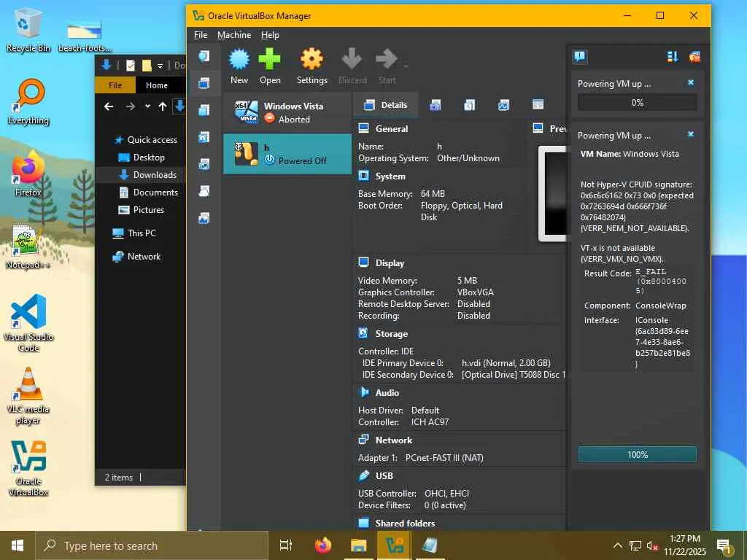747x560 pixels.
Task: Select the Visual Studio Code desktop shortcut
Action: click(x=28, y=323)
